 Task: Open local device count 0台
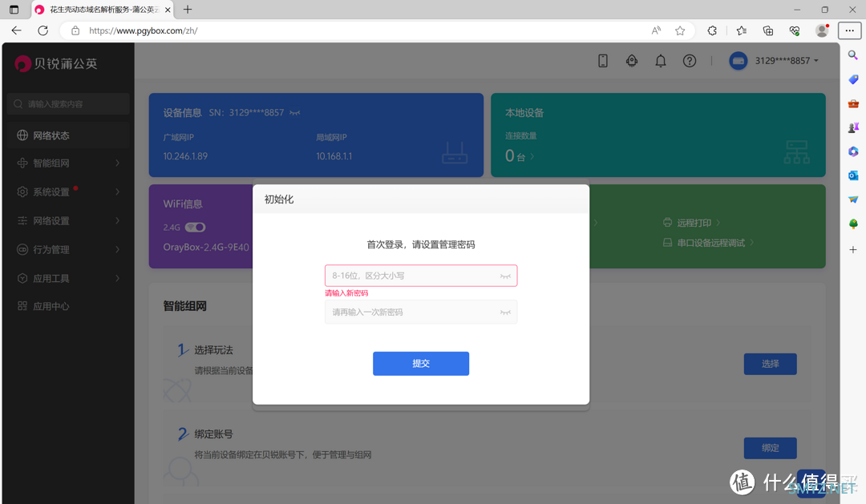519,156
